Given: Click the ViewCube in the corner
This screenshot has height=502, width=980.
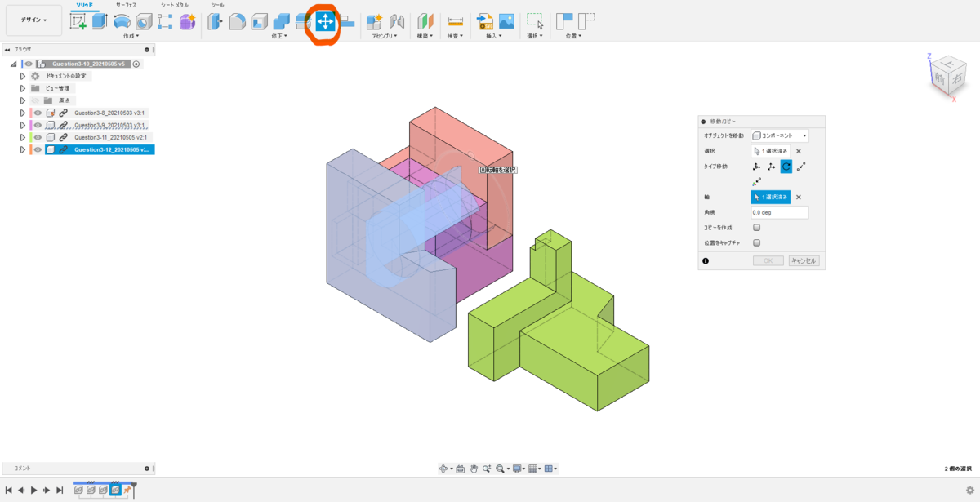Looking at the screenshot, I should 947,76.
